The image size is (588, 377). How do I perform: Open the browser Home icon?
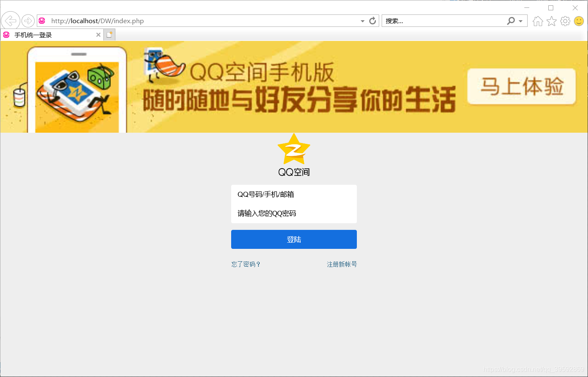click(538, 21)
